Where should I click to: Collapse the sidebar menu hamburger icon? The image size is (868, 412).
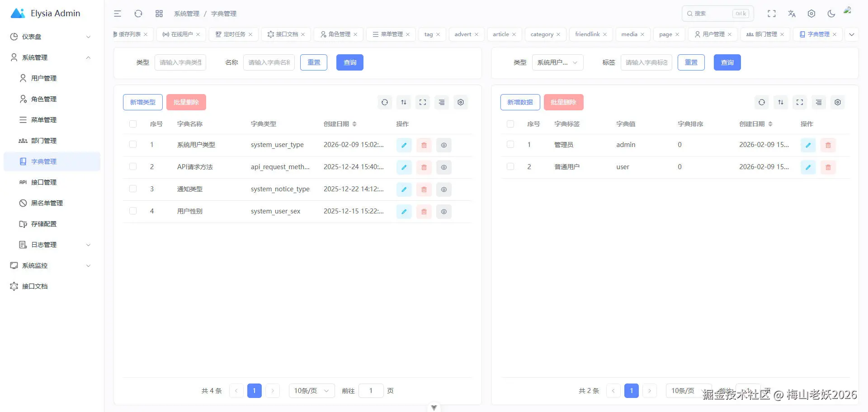tap(118, 14)
